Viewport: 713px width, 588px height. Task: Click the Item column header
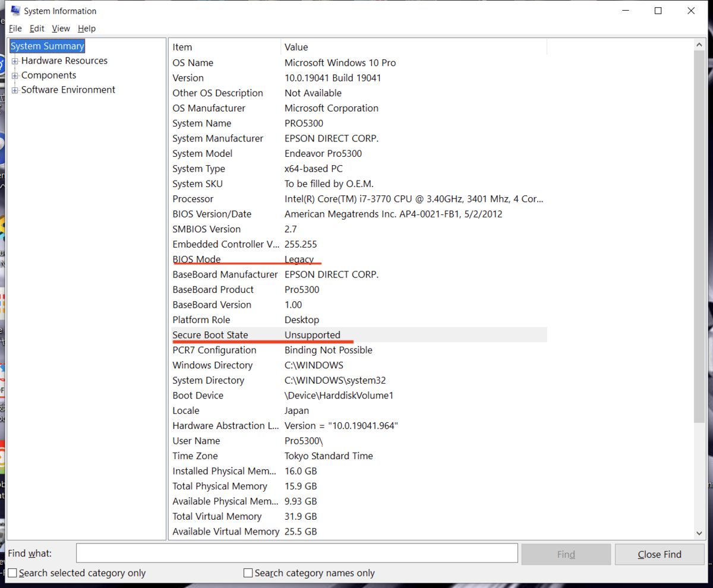click(226, 47)
